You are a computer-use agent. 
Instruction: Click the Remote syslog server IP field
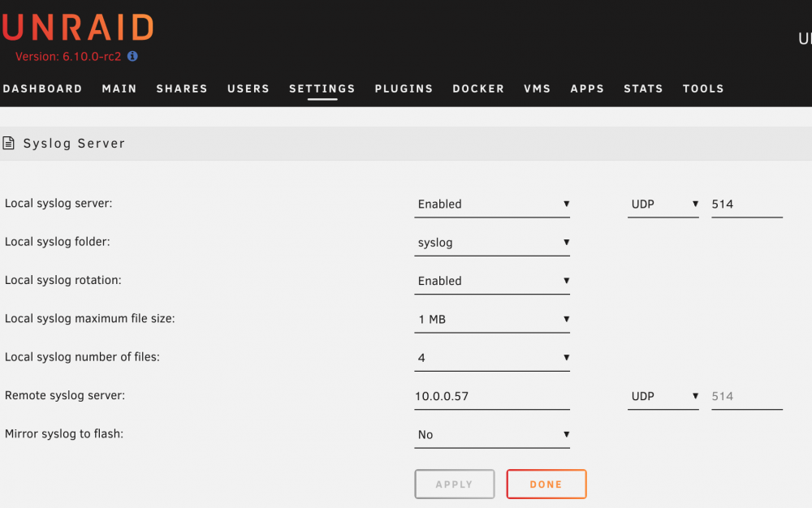[x=492, y=396]
